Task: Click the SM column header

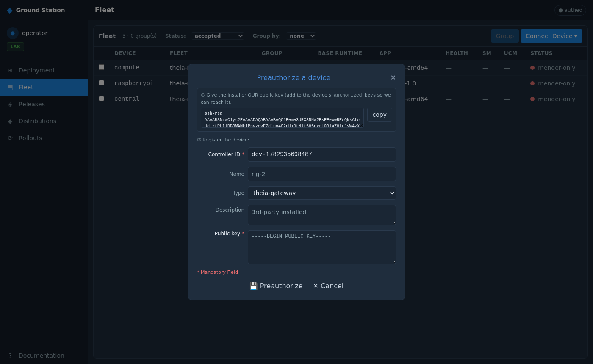Action: click(x=487, y=53)
